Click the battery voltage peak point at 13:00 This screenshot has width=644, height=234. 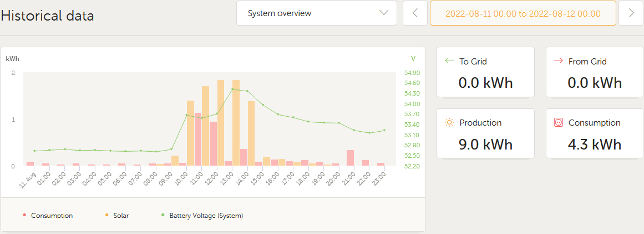coord(232,89)
